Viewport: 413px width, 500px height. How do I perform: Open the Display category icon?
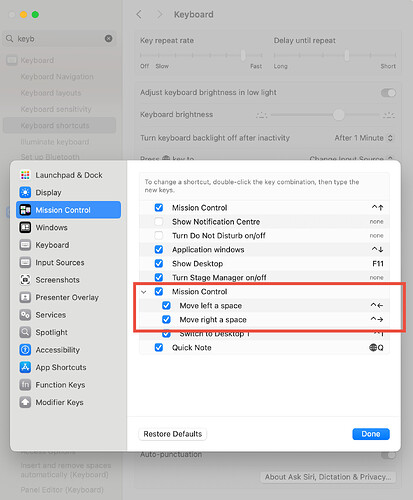[25, 192]
